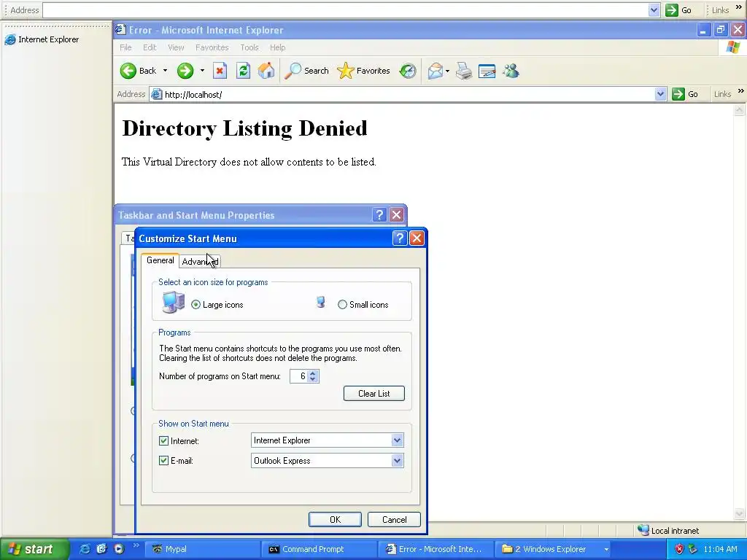Expand the top Explorer address bar dropdown
Image resolution: width=747 pixels, height=560 pixels.
coord(654,10)
